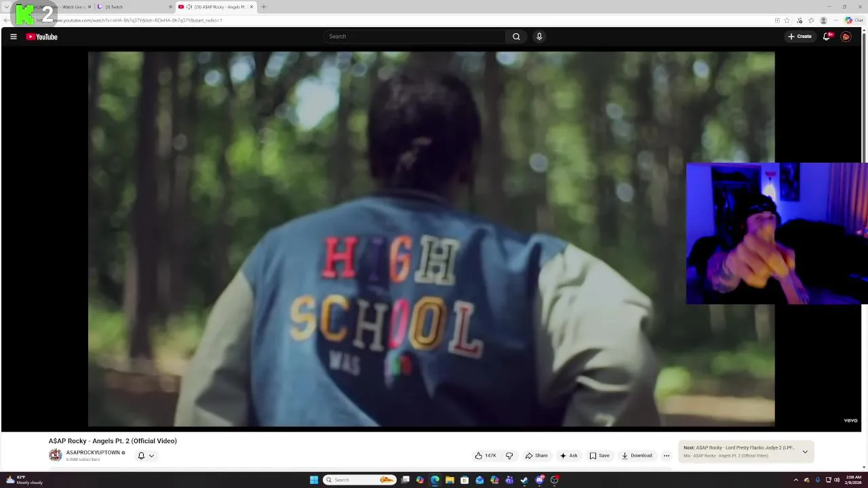Open split screen icon in address bar
The width and height of the screenshot is (868, 488).
[x=777, y=20]
